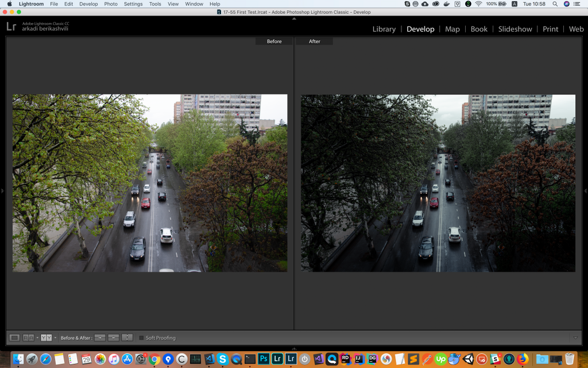This screenshot has width=588, height=368.
Task: Click the Before & After: toolbar label
Action: coord(76,338)
